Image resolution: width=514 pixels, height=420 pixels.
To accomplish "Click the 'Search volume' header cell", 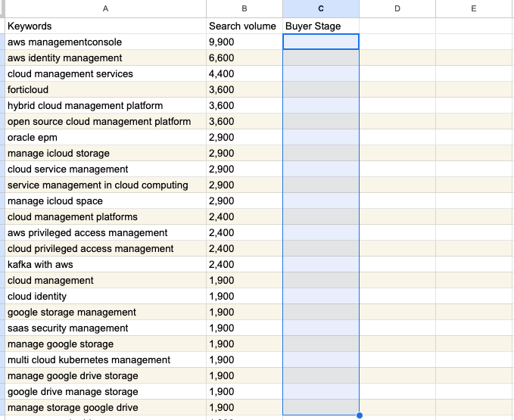I will (245, 26).
